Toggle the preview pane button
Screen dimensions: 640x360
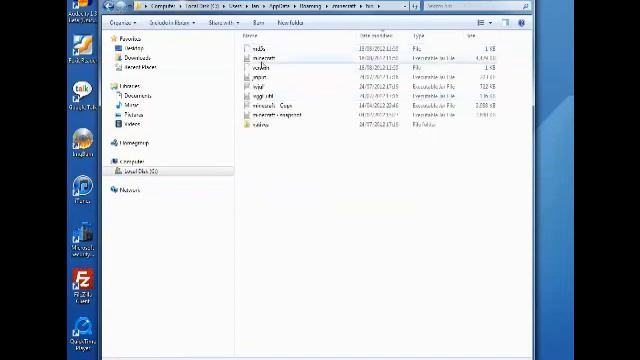click(505, 23)
